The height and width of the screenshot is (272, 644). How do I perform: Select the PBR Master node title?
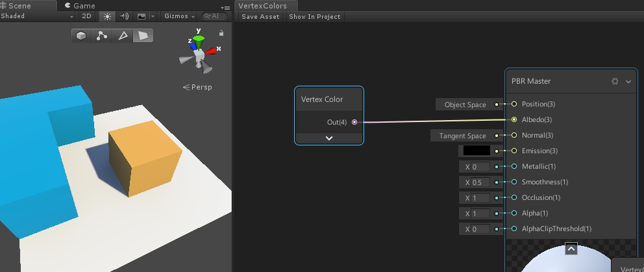pyautogui.click(x=531, y=81)
